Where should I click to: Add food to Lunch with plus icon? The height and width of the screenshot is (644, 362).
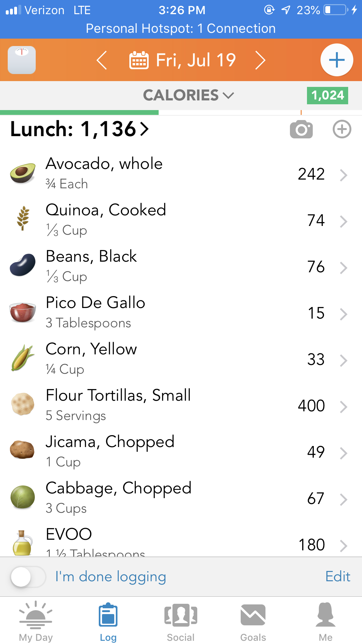342,129
